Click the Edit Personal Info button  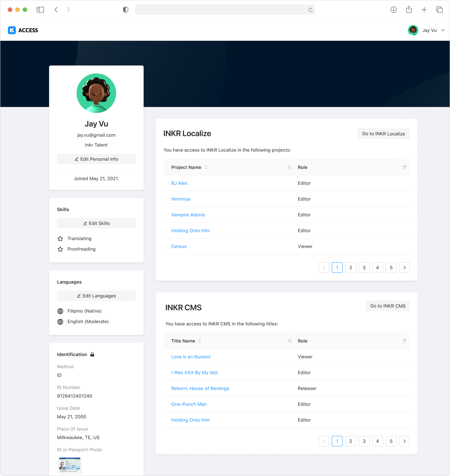pyautogui.click(x=96, y=159)
